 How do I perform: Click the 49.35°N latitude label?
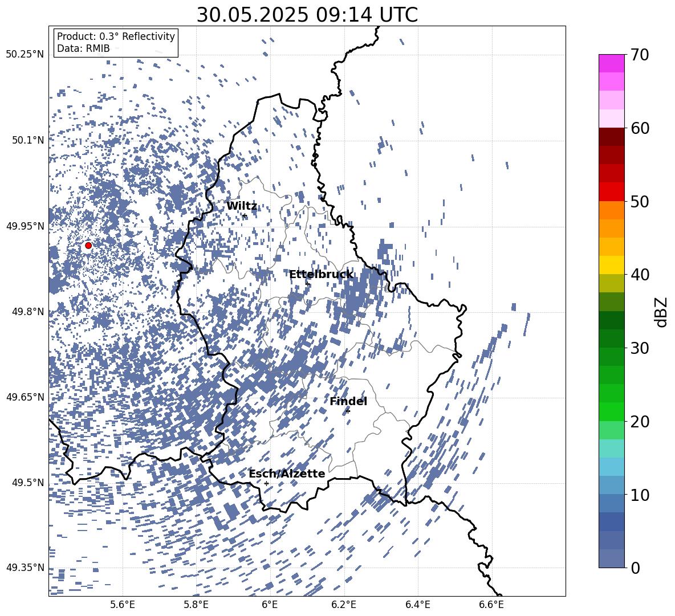[25, 568]
